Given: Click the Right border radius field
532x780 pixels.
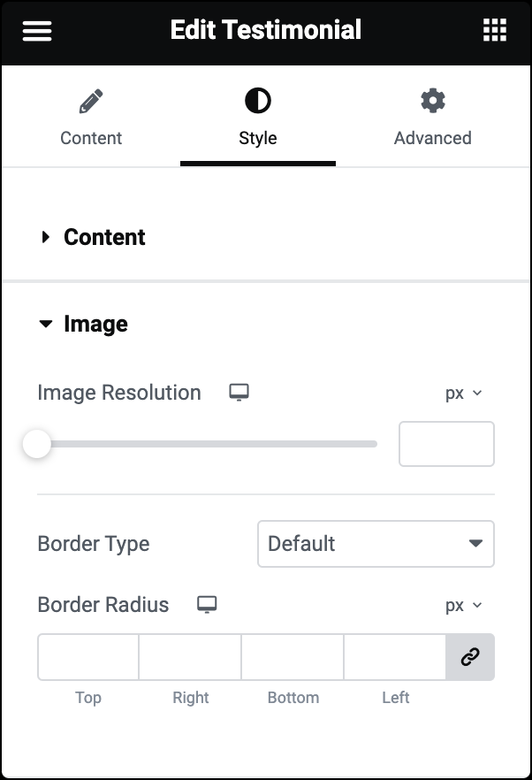Looking at the screenshot, I should tap(190, 656).
